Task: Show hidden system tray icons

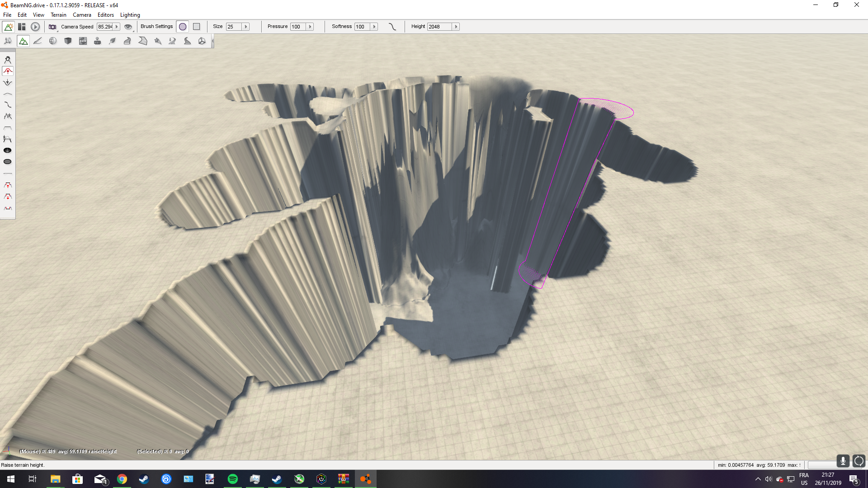Action: 758,479
